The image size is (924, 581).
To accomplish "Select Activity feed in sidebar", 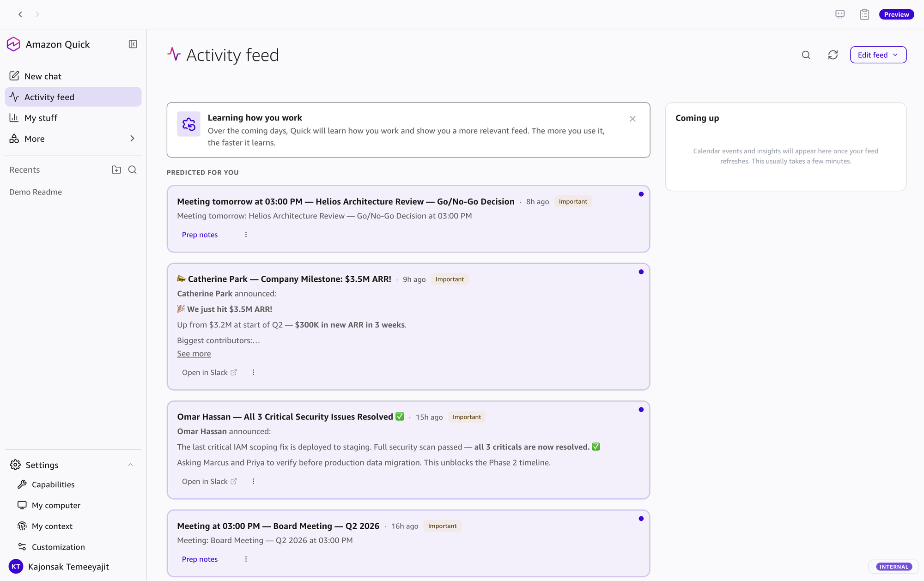I will point(73,97).
